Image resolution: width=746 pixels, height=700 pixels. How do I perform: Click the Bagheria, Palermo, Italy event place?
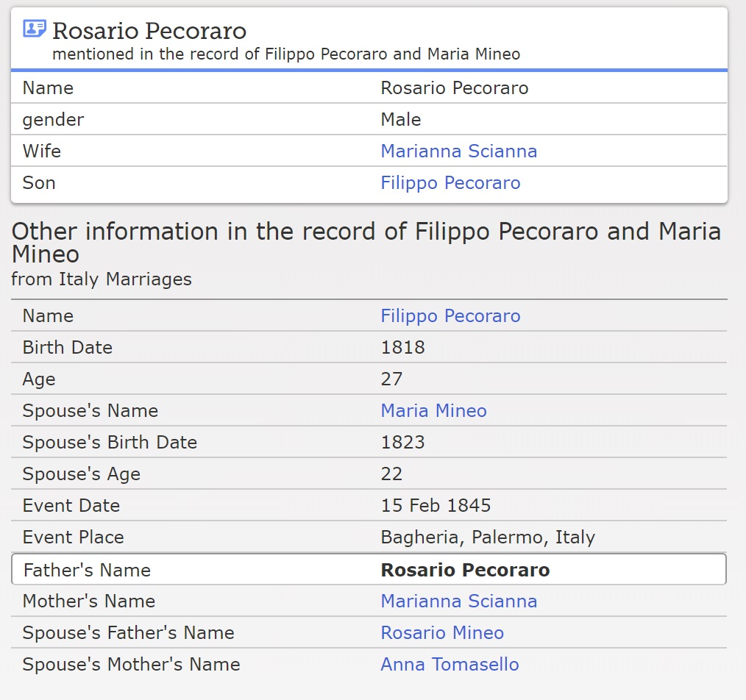pos(487,537)
